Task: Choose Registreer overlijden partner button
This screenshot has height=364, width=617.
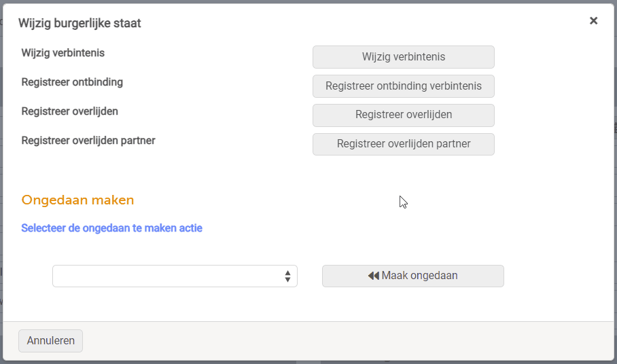Action: 404,144
